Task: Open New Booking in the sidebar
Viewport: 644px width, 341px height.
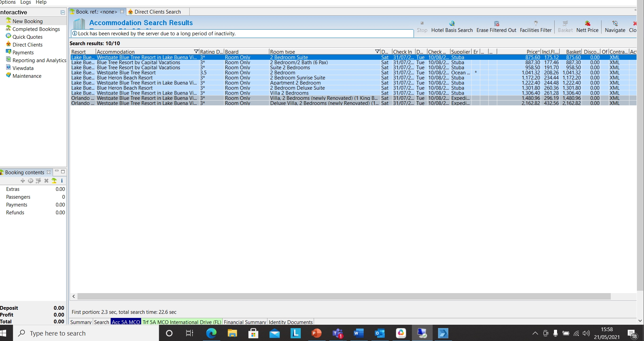Action: tap(28, 21)
